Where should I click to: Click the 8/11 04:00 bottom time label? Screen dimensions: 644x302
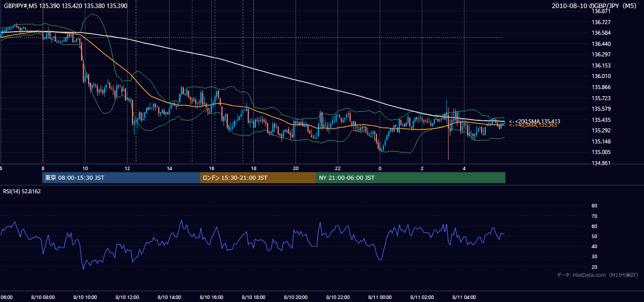pyautogui.click(x=464, y=297)
